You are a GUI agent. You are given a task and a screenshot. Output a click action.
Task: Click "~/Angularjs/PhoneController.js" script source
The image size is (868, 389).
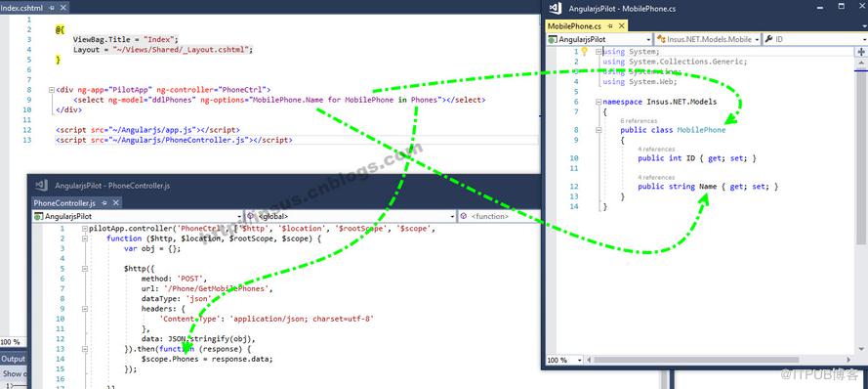coord(180,140)
